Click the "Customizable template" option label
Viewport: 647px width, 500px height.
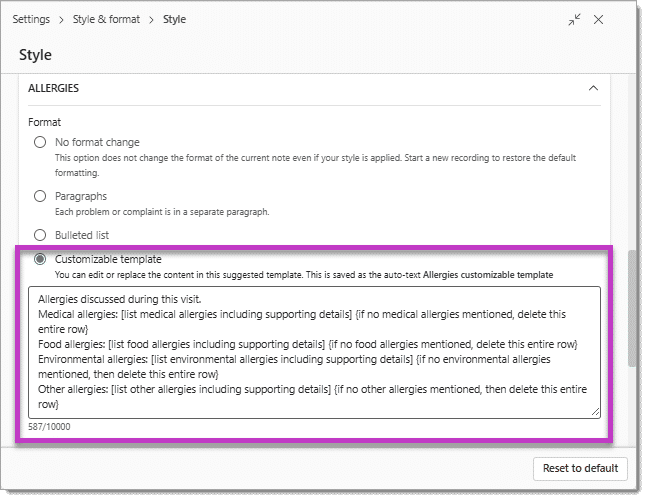108,259
